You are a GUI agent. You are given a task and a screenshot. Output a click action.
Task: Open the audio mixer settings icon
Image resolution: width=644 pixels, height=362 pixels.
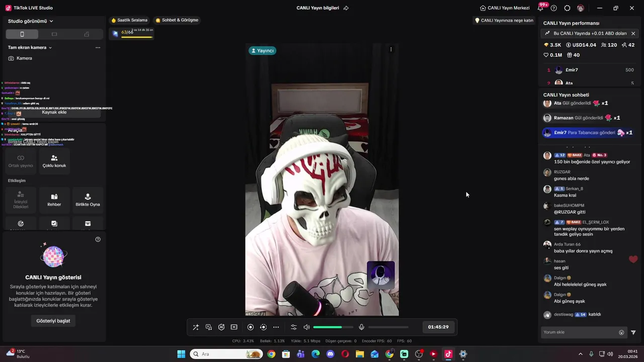tap(294, 327)
